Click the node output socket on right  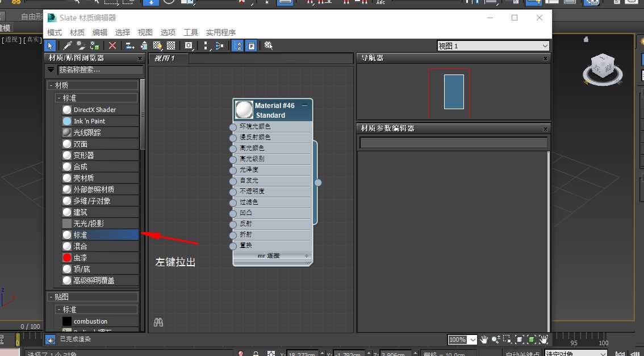[318, 183]
